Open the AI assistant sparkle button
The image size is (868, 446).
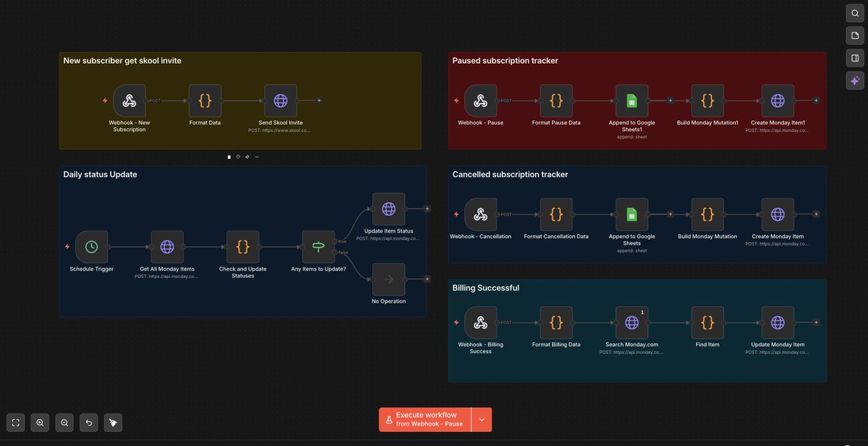855,80
